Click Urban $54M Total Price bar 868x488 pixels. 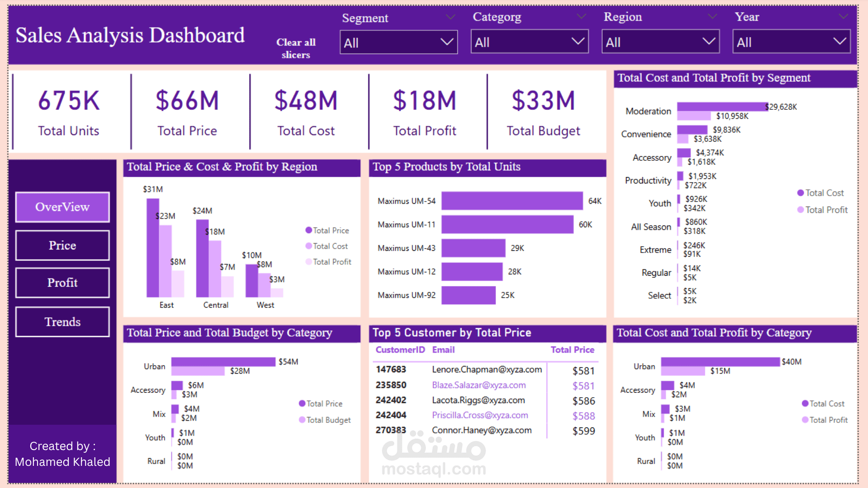click(223, 361)
